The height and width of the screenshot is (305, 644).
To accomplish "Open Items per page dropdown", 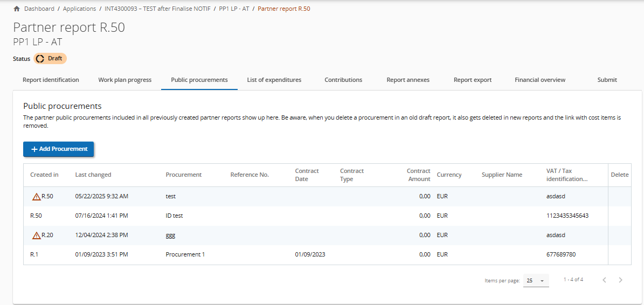I will tap(536, 281).
